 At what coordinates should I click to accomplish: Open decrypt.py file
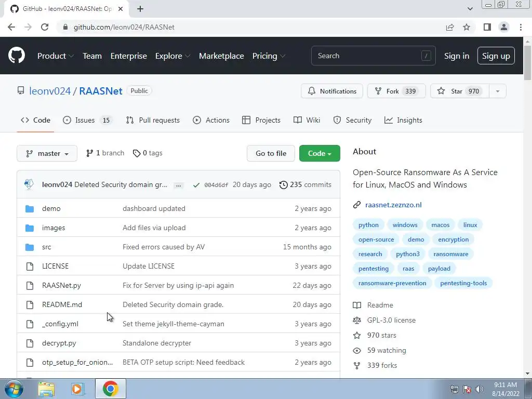pyautogui.click(x=59, y=343)
